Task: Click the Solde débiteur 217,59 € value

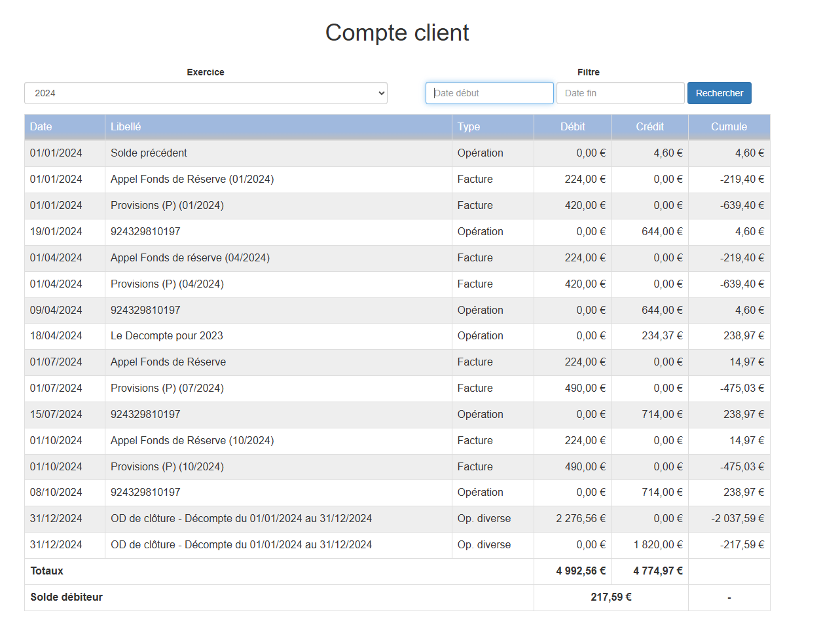Action: tap(610, 597)
